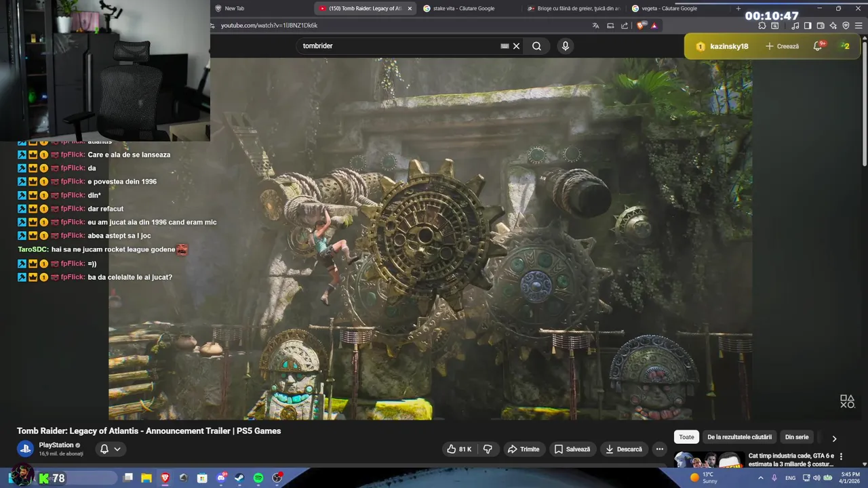Click Brave browser taskbar icon
Screen dimensions: 868x488
165,479
